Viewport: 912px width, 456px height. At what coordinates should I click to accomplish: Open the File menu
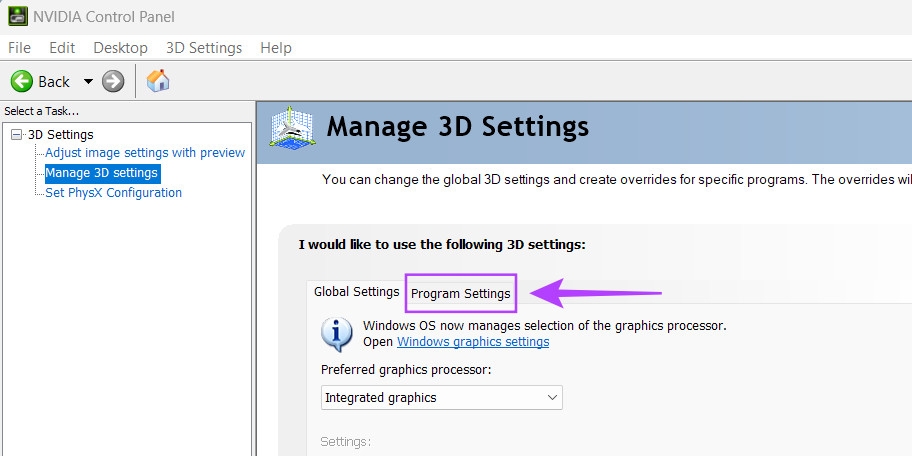[19, 48]
